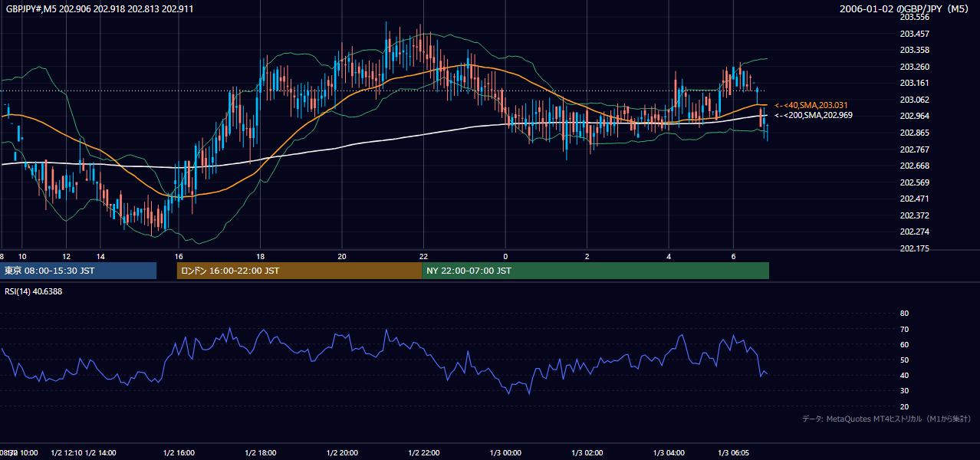The width and height of the screenshot is (980, 460).
Task: Click the hour 0 tick label on price chart
Action: click(x=505, y=256)
